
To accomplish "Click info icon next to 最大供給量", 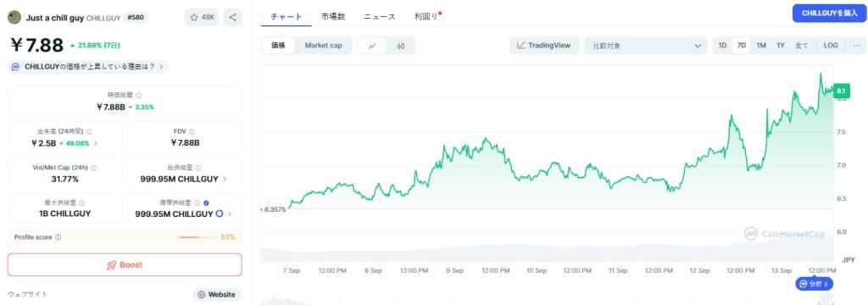I will tap(82, 203).
